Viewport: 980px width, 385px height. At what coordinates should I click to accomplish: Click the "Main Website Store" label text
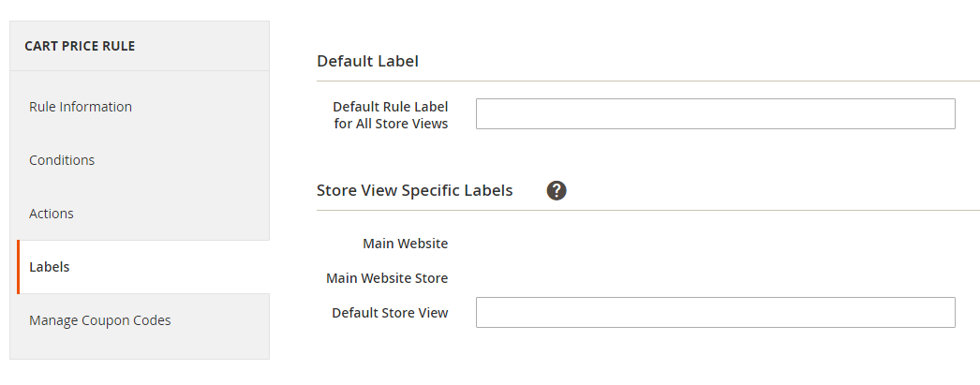tap(387, 278)
